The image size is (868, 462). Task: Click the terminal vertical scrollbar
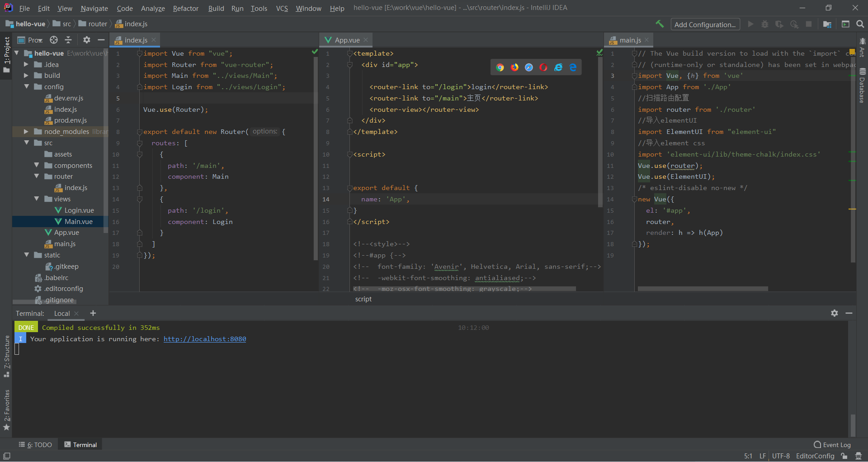853,424
